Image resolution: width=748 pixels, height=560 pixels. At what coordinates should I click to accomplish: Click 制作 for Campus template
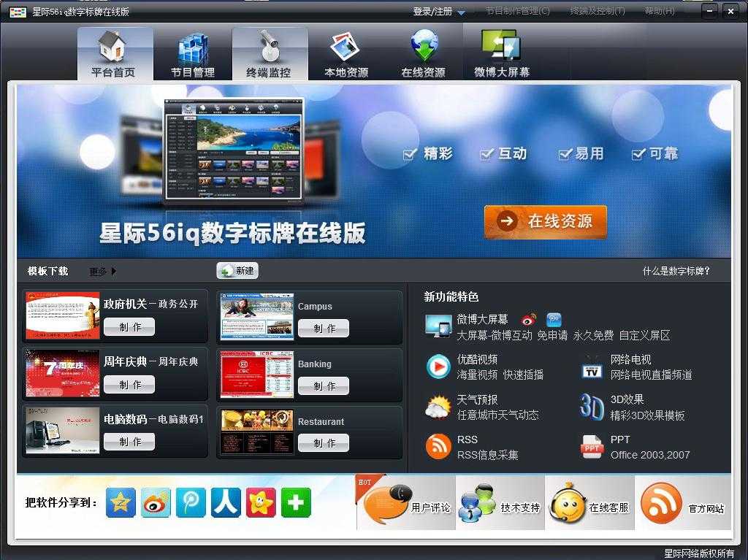[x=324, y=329]
